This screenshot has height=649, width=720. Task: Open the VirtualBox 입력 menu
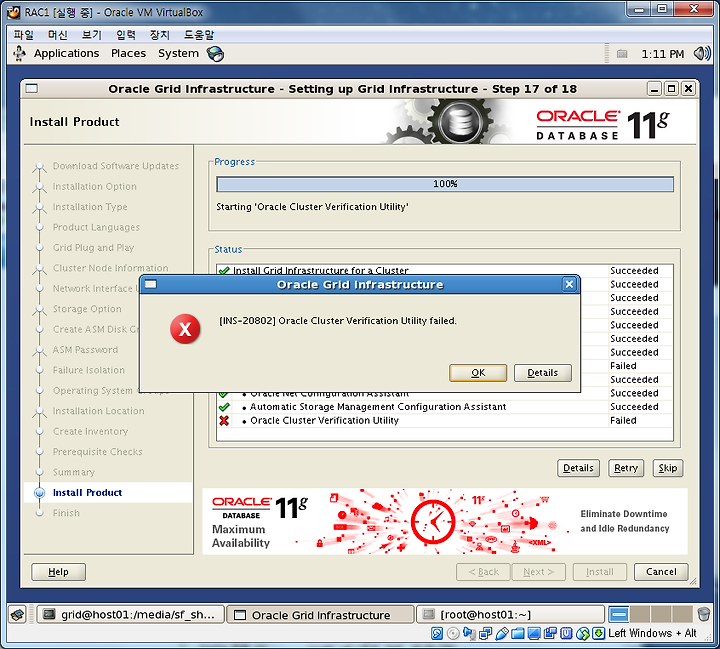(125, 35)
